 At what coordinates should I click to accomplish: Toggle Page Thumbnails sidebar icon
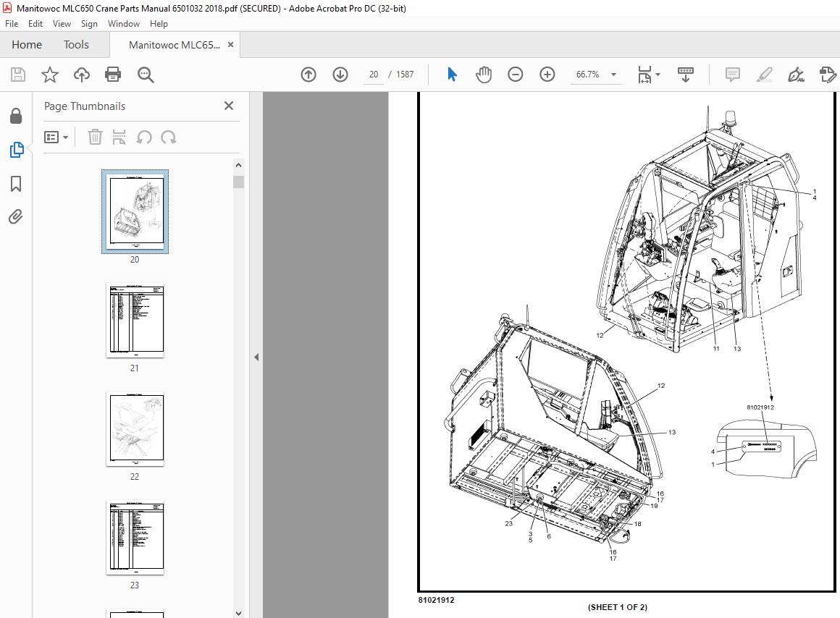point(17,150)
